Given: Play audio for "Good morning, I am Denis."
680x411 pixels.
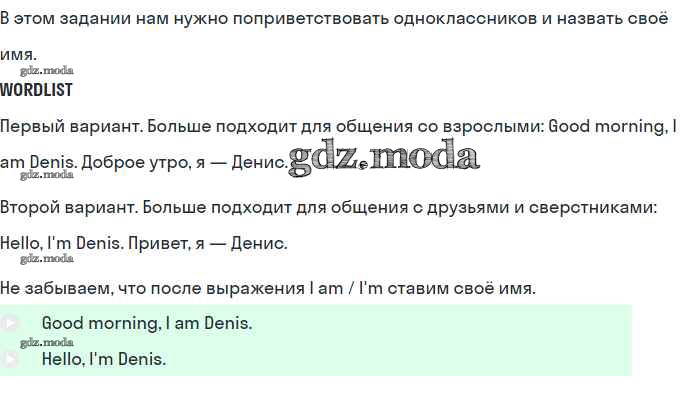Looking at the screenshot, I should (10, 323).
